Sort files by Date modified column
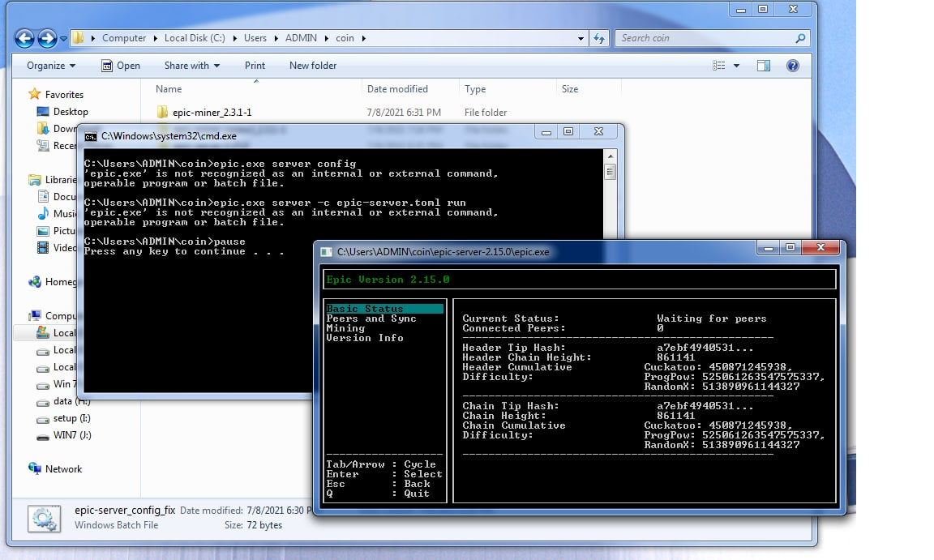 397,88
